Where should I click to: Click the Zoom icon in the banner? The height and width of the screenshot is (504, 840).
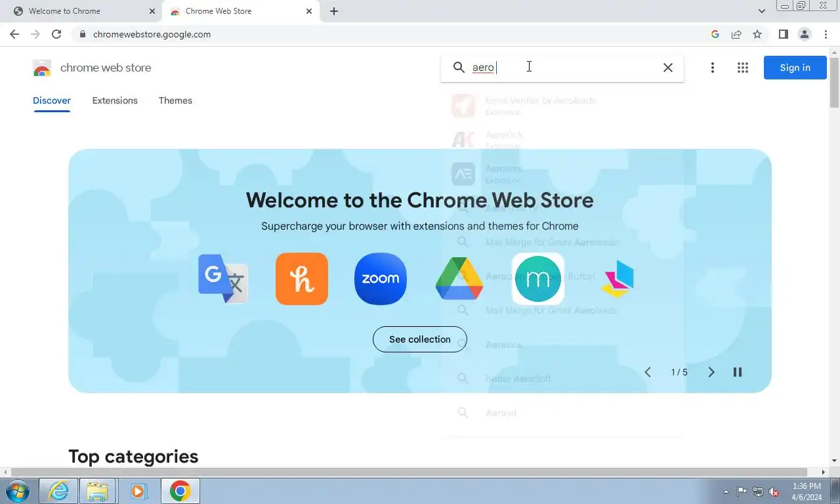(381, 279)
